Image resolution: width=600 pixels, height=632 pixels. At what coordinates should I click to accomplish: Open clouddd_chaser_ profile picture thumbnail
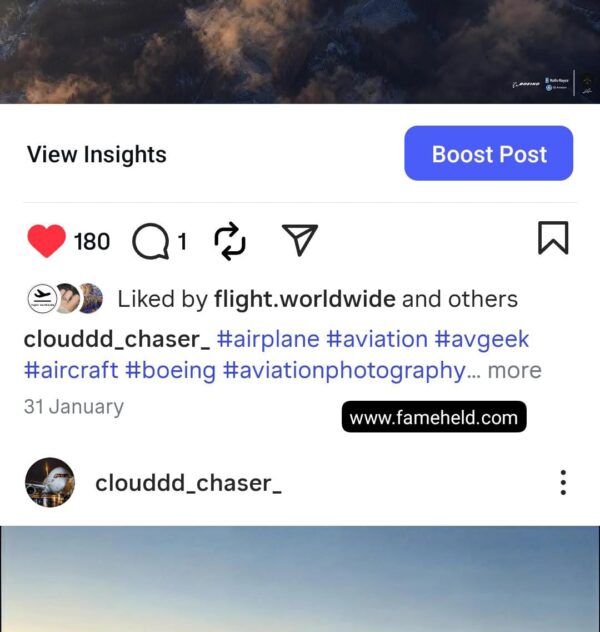50,482
